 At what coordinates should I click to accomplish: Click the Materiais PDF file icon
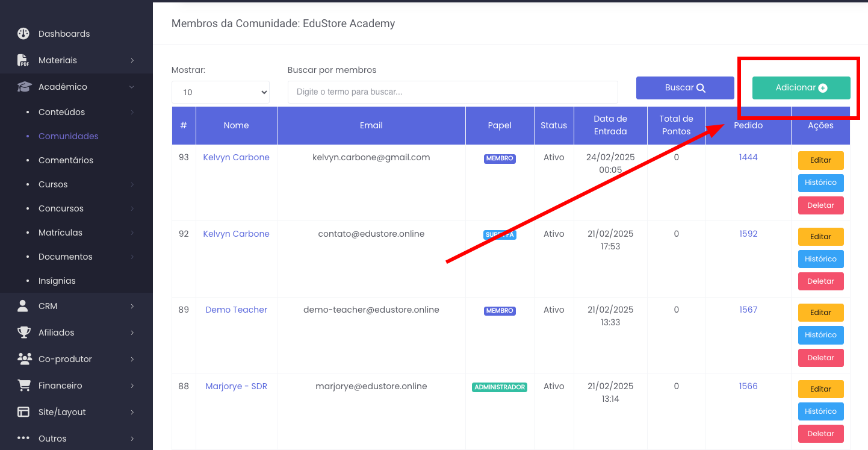23,60
